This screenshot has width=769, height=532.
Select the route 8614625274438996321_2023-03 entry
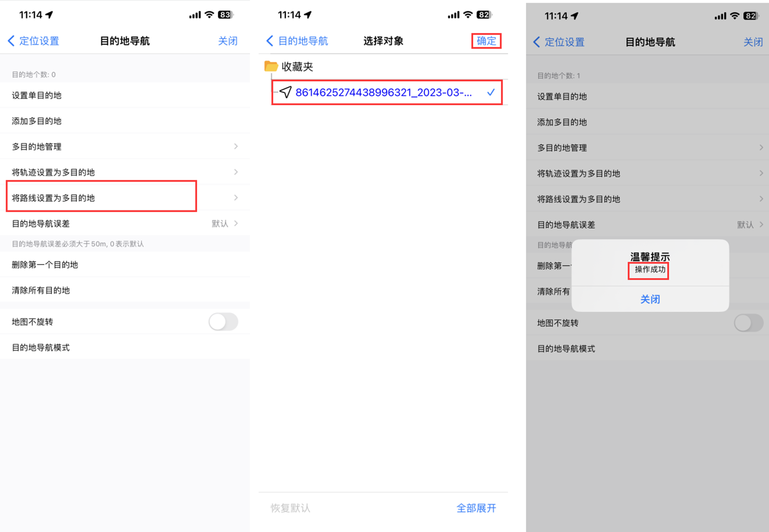point(383,92)
